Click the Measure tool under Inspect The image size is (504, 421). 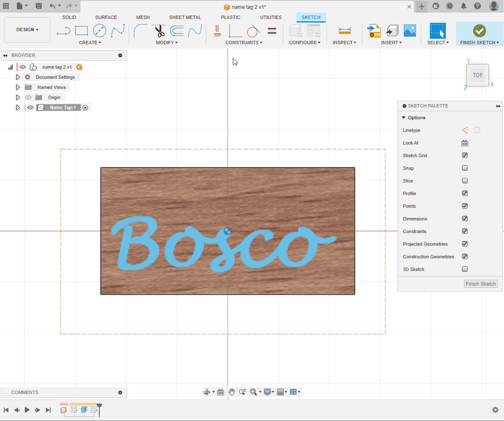[x=344, y=31]
